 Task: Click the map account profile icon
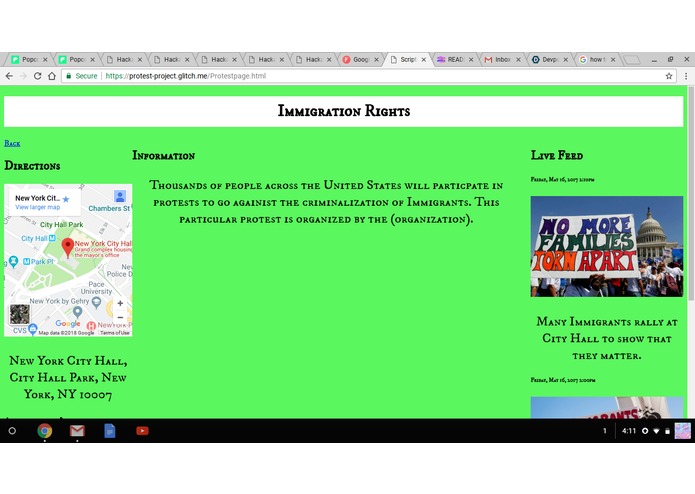(x=120, y=196)
